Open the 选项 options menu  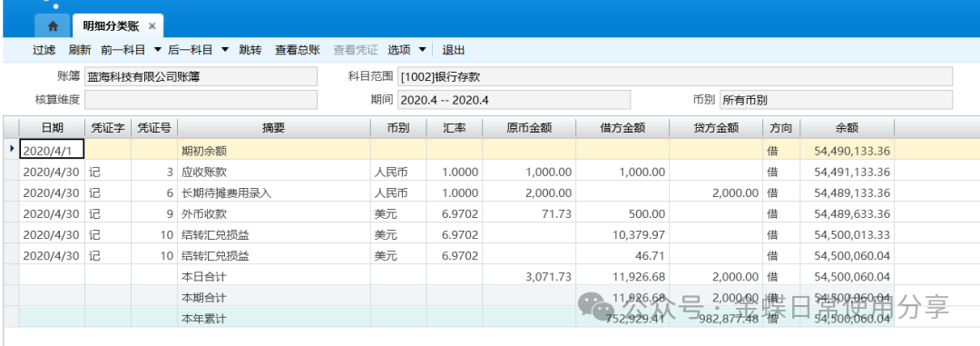399,50
